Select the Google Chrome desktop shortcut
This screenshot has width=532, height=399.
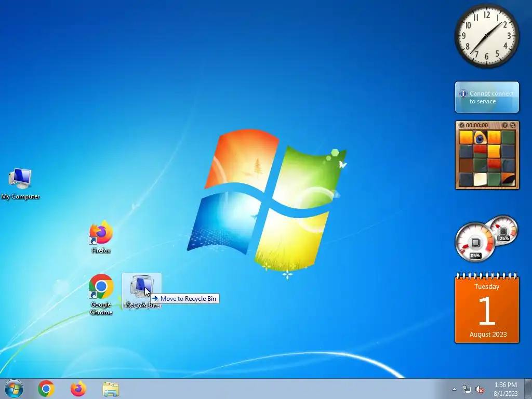tap(101, 294)
